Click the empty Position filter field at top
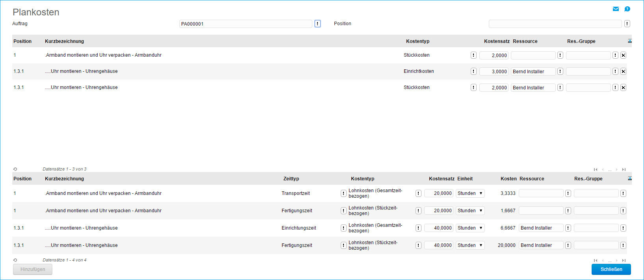644x280 pixels. 555,24
